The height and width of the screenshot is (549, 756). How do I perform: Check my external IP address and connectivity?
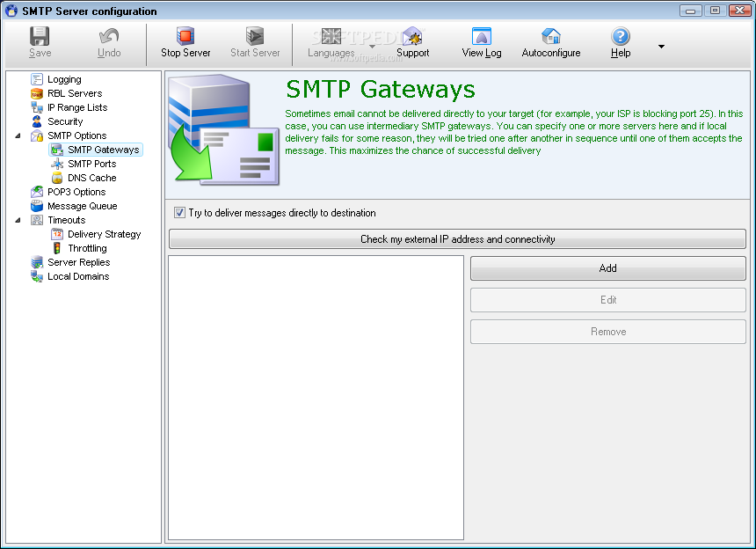(x=457, y=238)
